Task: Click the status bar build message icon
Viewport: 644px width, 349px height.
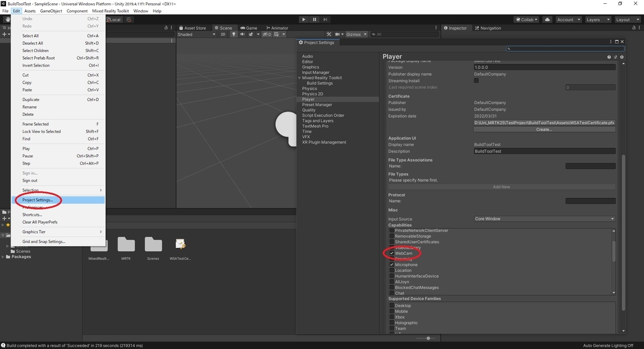Action: pyautogui.click(x=4, y=345)
